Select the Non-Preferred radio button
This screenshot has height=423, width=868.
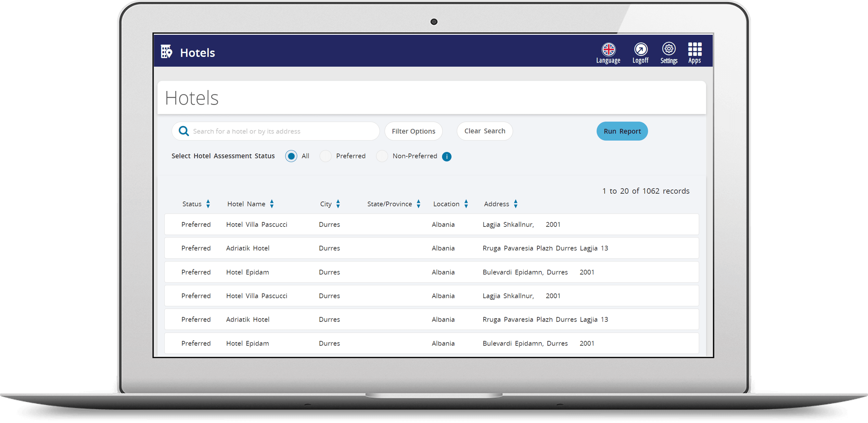(x=382, y=156)
